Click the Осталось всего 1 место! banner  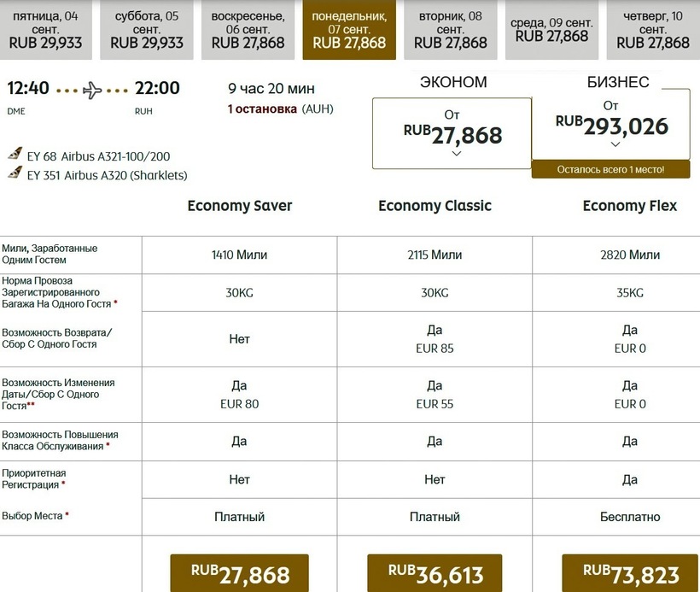click(610, 169)
